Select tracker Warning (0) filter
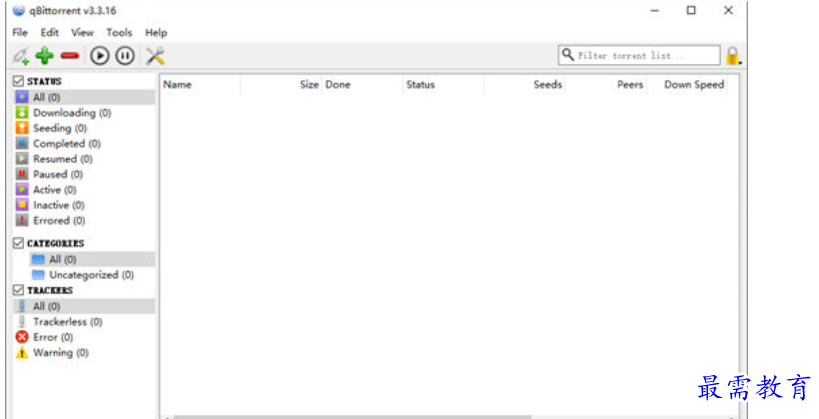 click(x=85, y=353)
